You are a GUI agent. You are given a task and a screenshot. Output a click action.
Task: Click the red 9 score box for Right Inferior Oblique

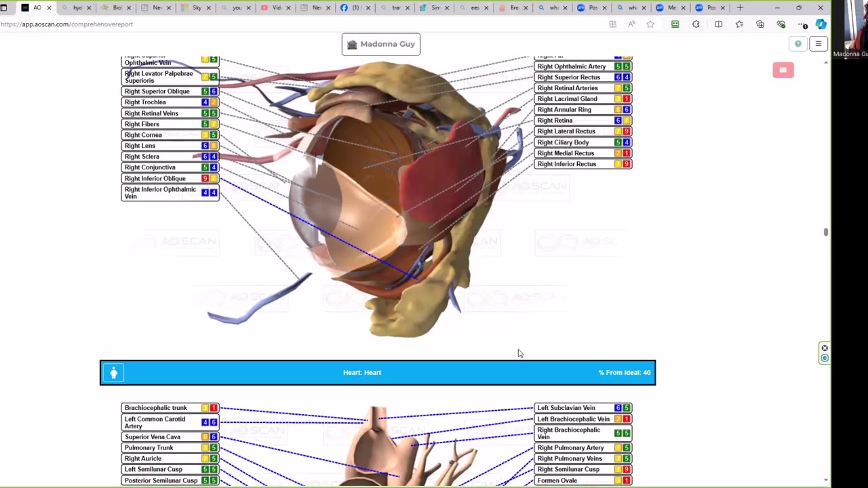(205, 179)
